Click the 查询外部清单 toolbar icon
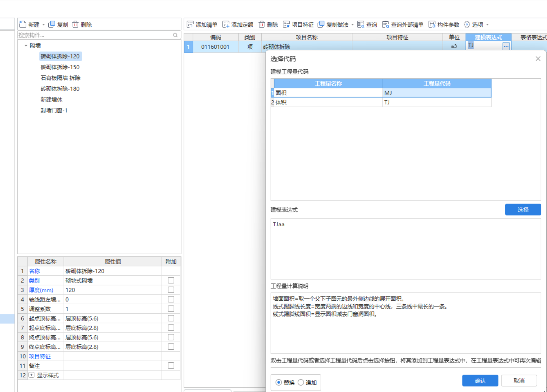The image size is (547, 392). pyautogui.click(x=385, y=24)
